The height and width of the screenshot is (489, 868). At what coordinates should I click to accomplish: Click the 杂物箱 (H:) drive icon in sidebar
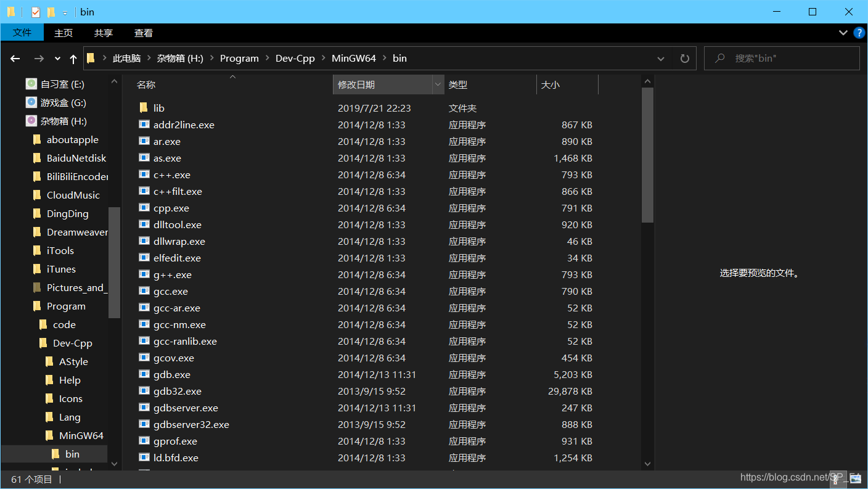point(31,121)
